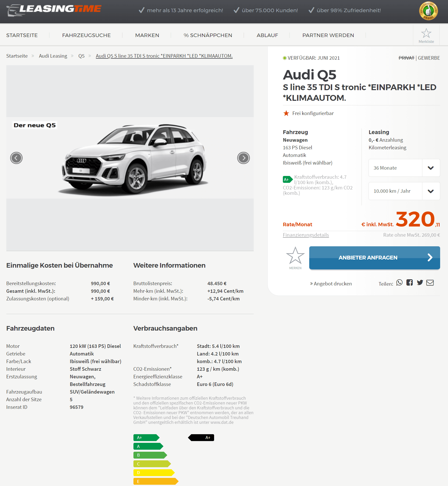This screenshot has width=448, height=486.
Task: Click the green A+ energy class bar
Action: tap(146, 438)
